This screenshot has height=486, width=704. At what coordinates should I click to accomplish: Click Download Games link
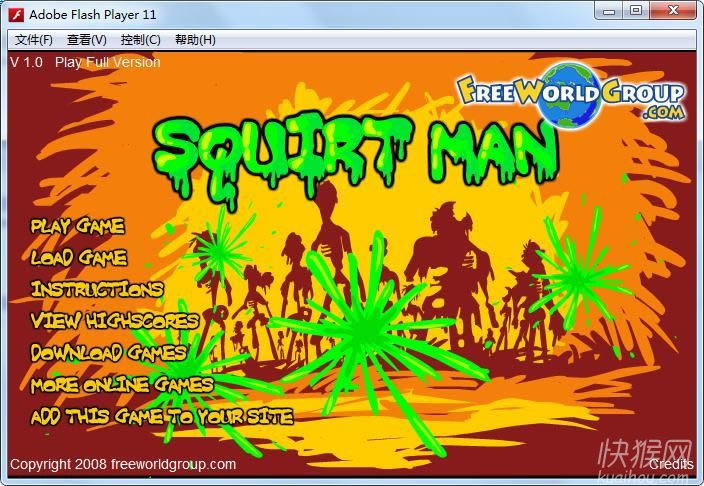(x=109, y=352)
